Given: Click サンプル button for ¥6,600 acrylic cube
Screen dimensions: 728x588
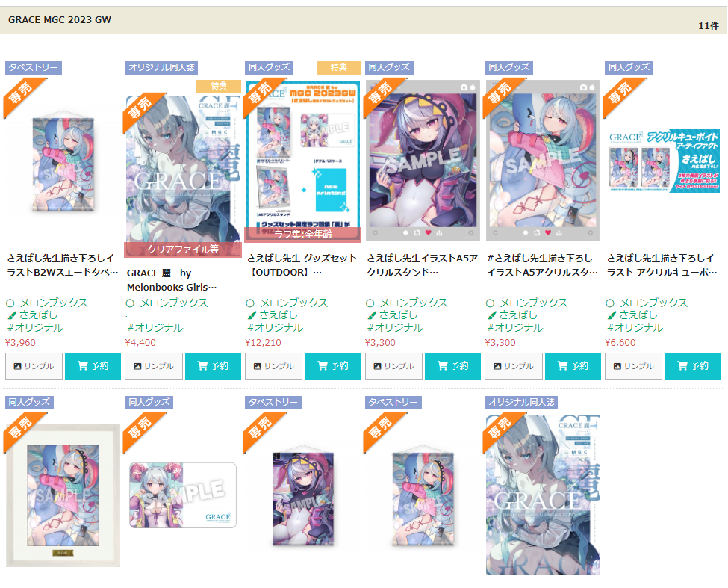Looking at the screenshot, I should coord(633,366).
